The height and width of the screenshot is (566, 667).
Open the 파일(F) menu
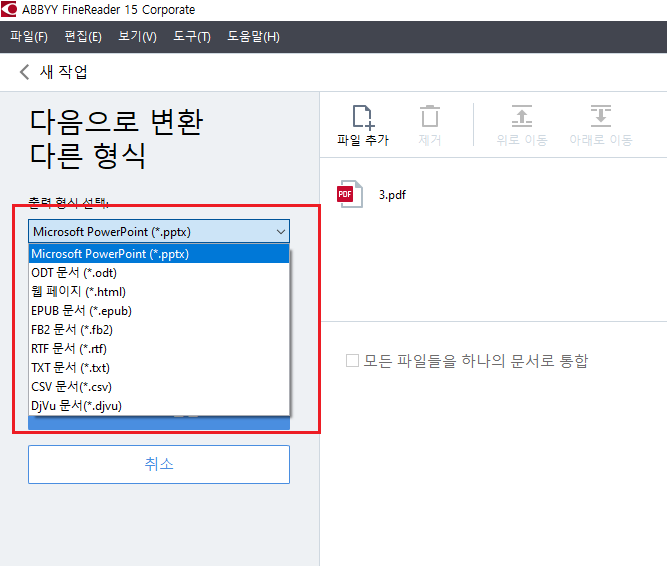coord(29,37)
